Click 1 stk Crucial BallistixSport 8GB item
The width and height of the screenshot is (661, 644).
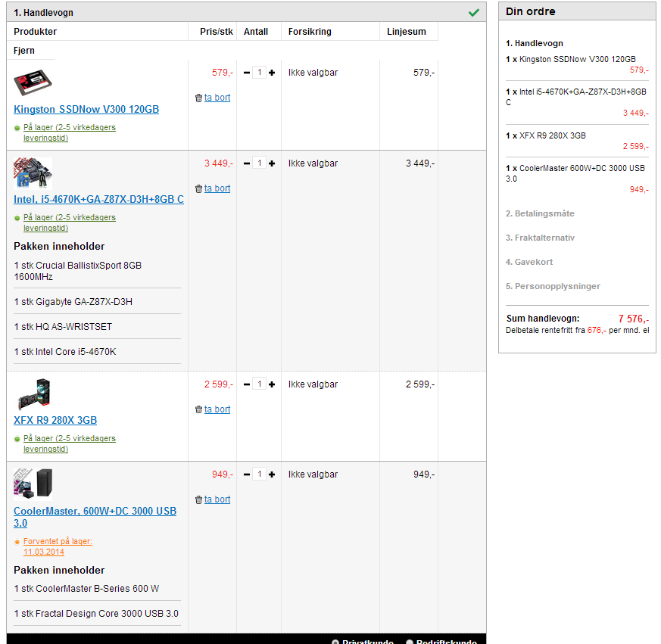77,271
